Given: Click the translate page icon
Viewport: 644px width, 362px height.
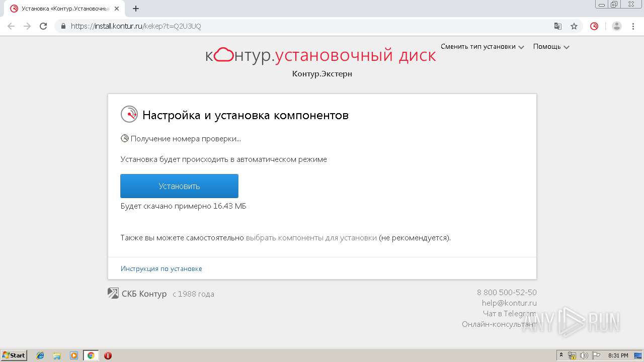Looking at the screenshot, I should (558, 26).
